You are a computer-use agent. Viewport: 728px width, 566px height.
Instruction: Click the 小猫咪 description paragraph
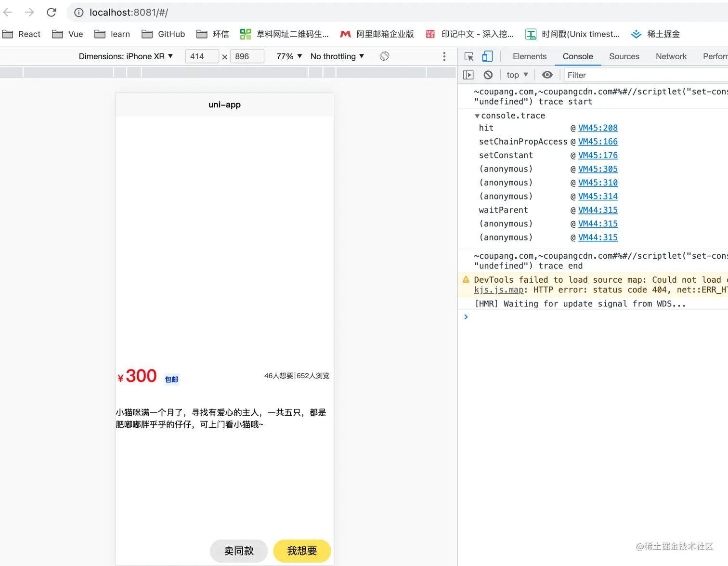(221, 419)
